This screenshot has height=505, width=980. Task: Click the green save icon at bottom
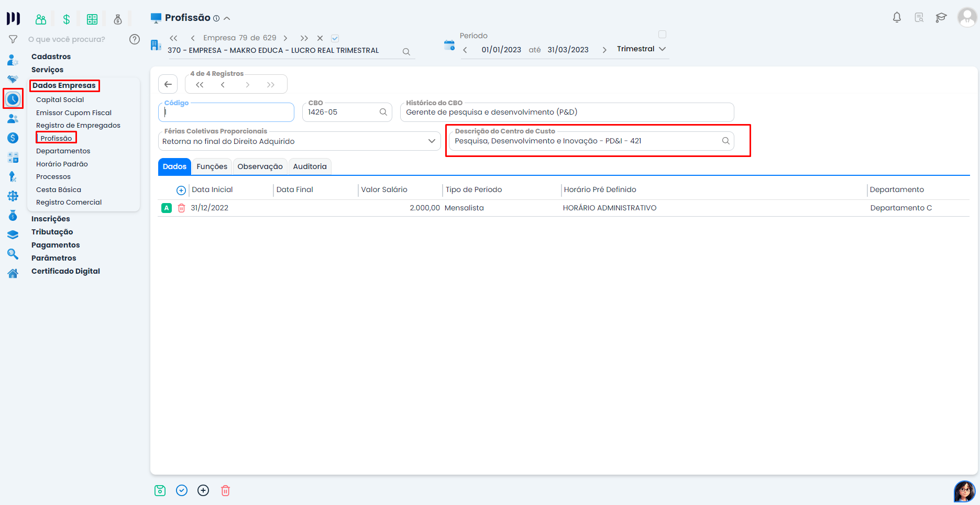click(x=160, y=490)
